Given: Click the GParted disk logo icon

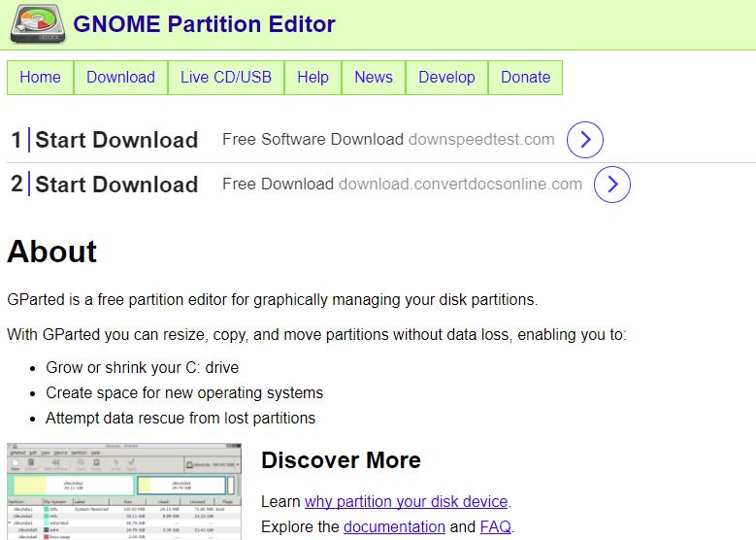Looking at the screenshot, I should pos(38,23).
